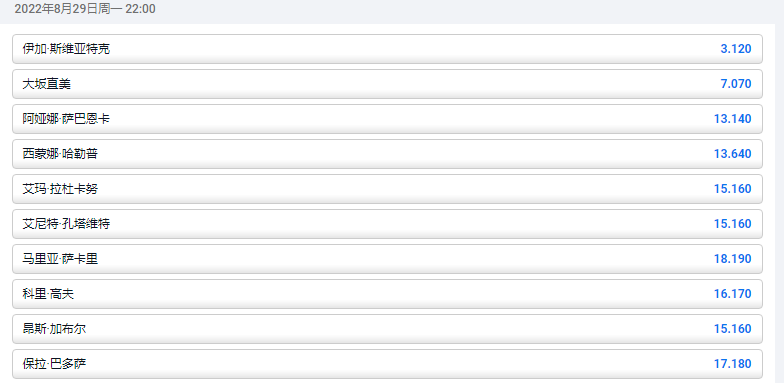Click the 2022年8月29日周一 22:00 date header
The image size is (784, 383).
pyautogui.click(x=85, y=9)
